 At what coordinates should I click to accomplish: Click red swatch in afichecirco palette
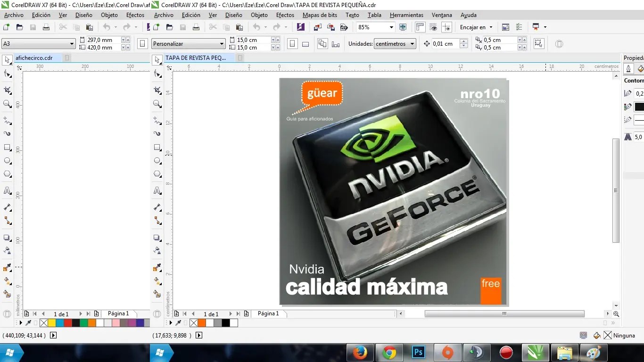tap(67, 323)
